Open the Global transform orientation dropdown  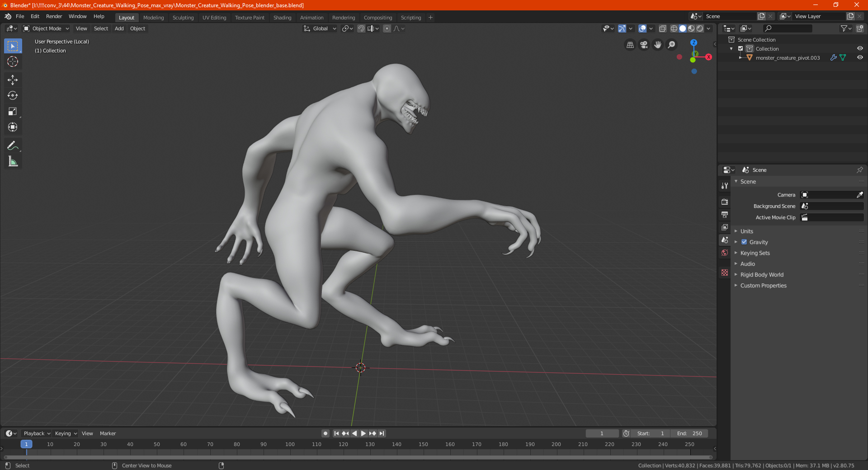[x=320, y=28]
